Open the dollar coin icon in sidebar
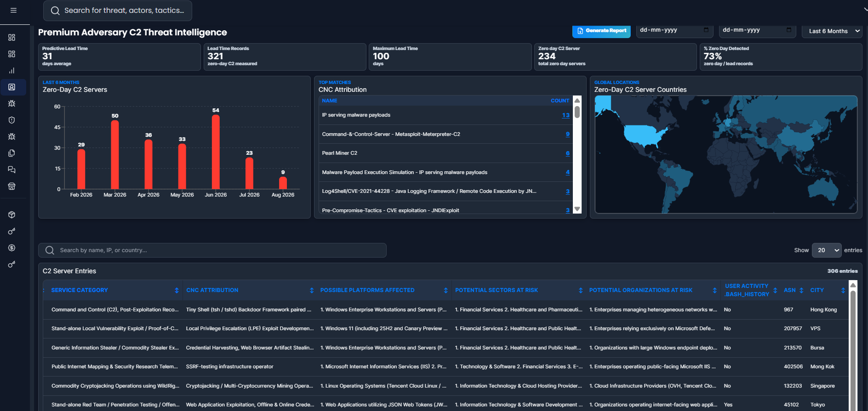 pyautogui.click(x=12, y=248)
